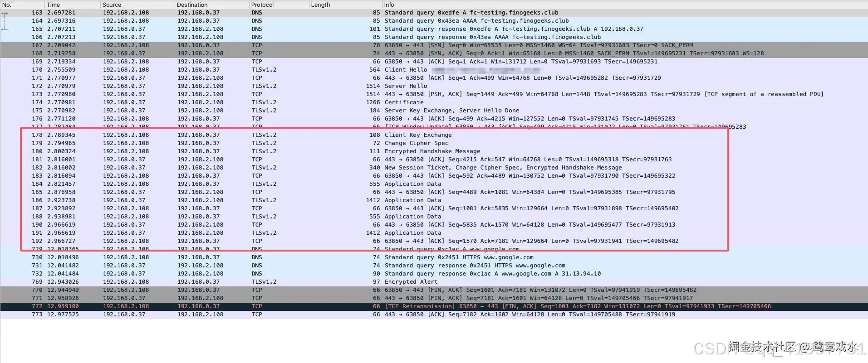Select packet 184 Application Data length 555

tap(434, 184)
